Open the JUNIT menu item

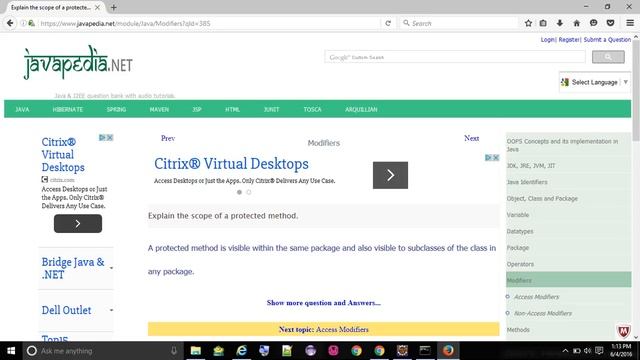pos(271,109)
